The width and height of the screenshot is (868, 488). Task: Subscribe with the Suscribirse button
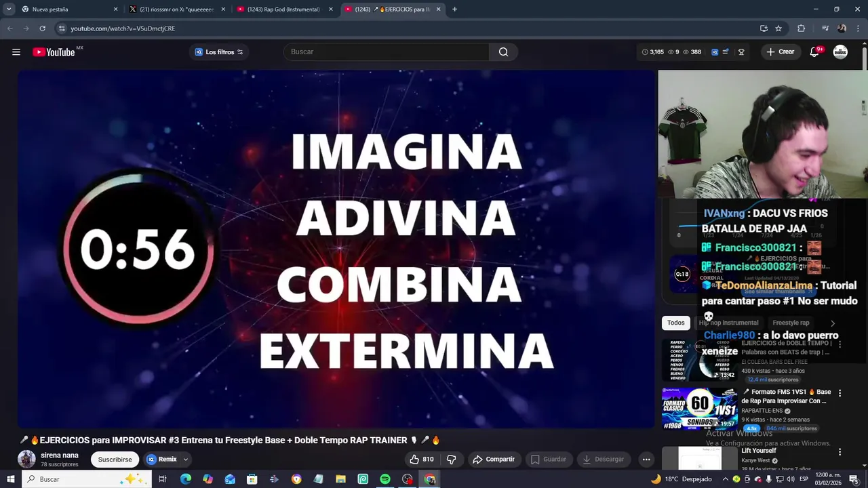pos(115,460)
